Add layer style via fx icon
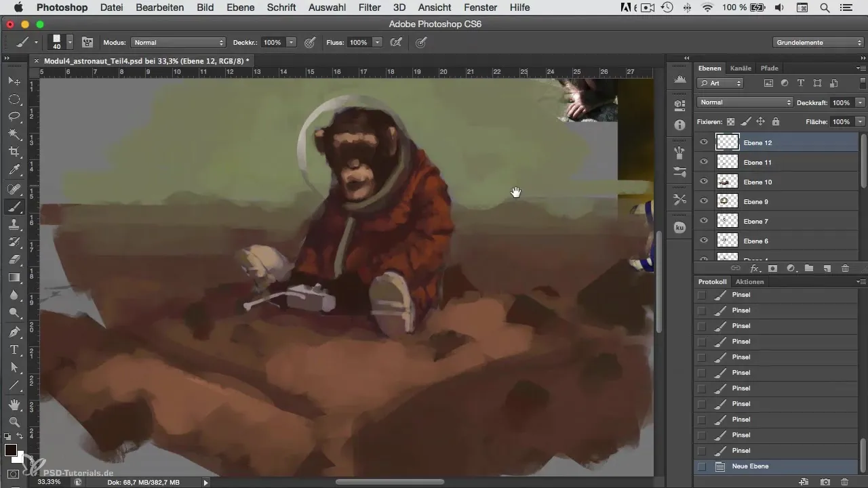The width and height of the screenshot is (868, 488). (x=753, y=268)
